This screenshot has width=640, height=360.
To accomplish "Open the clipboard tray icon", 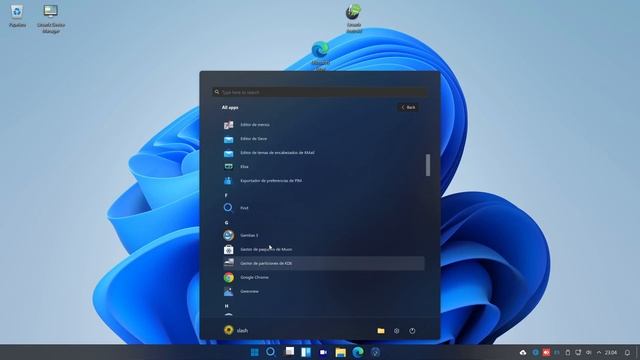I will pos(567,352).
